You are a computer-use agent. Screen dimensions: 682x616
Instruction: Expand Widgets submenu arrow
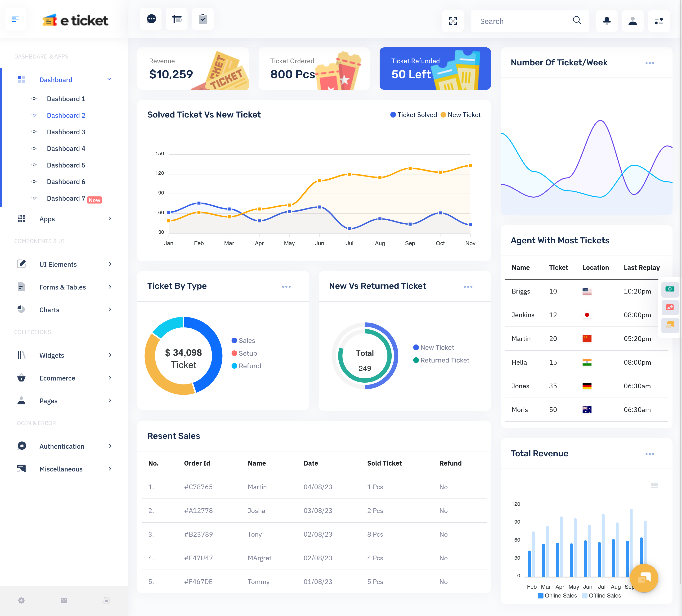click(x=110, y=355)
